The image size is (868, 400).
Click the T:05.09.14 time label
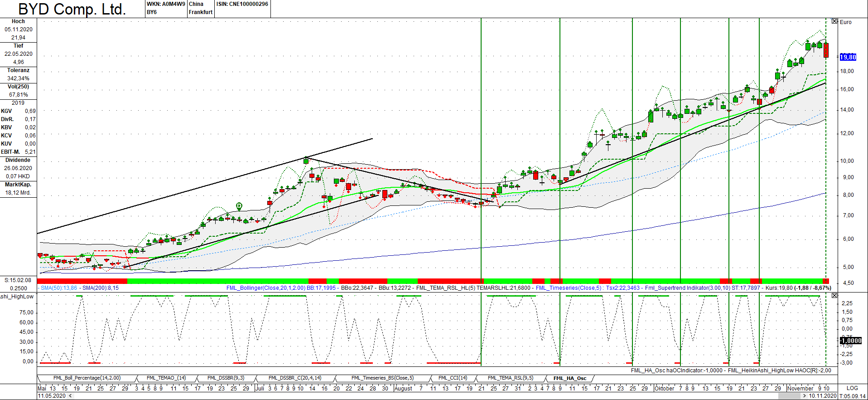click(x=853, y=396)
